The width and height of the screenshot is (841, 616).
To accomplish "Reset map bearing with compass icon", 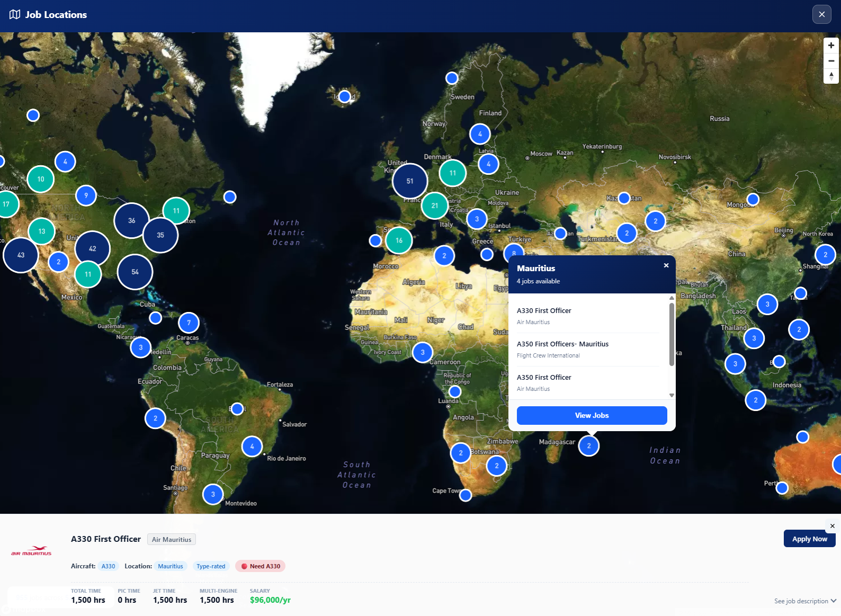I will (831, 76).
